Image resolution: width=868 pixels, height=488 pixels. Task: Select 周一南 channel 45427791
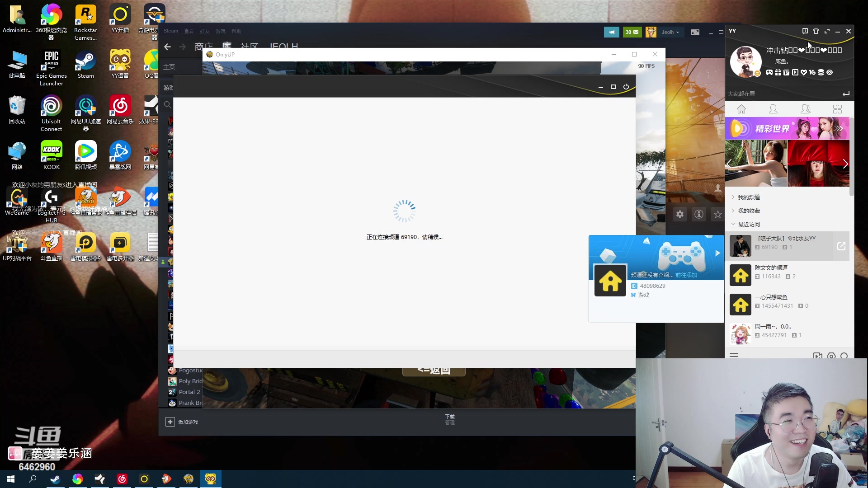(x=787, y=334)
